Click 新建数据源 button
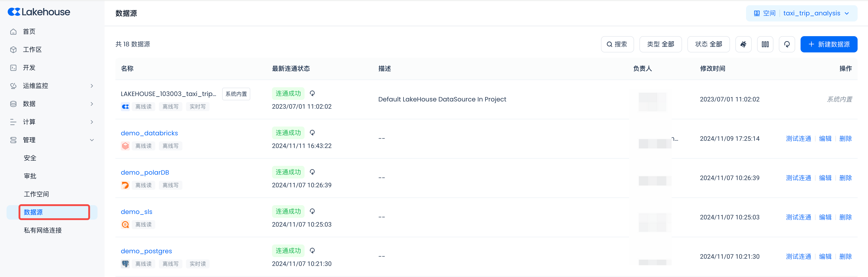868x277 pixels. [829, 45]
